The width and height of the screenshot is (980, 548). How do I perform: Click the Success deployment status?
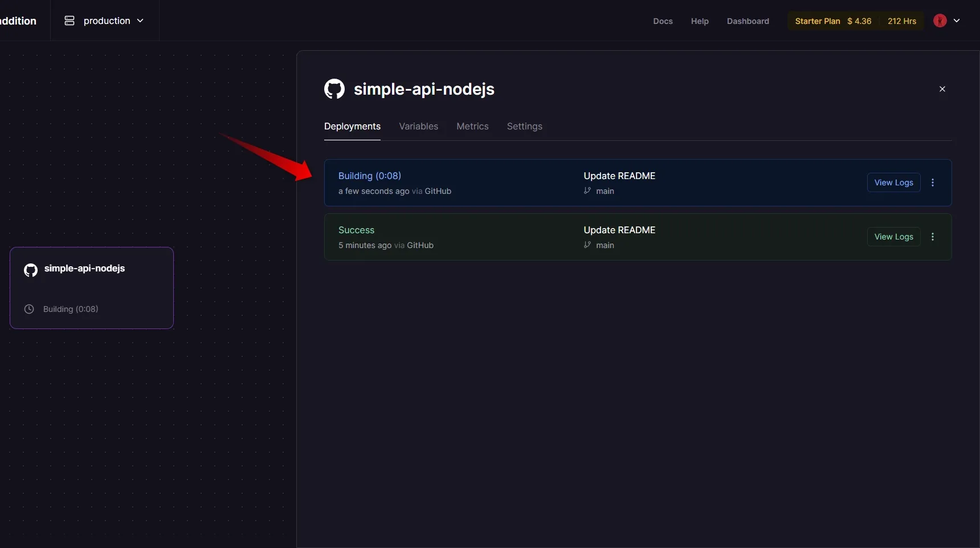pos(356,230)
